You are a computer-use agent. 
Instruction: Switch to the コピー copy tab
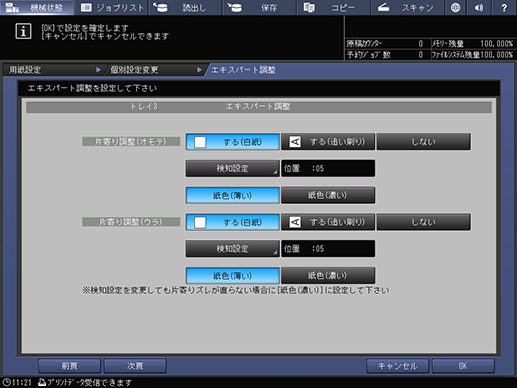333,7
